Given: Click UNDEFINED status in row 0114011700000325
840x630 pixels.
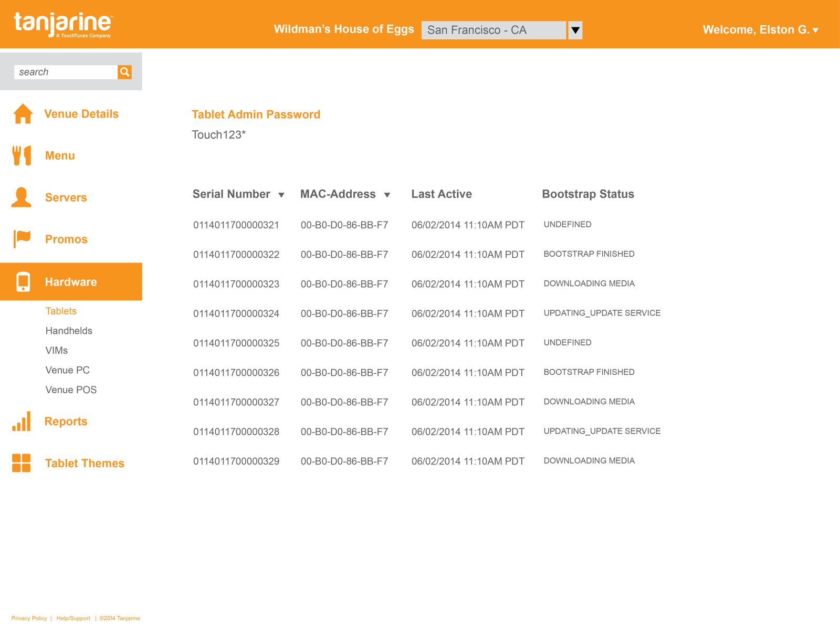Looking at the screenshot, I should [568, 343].
